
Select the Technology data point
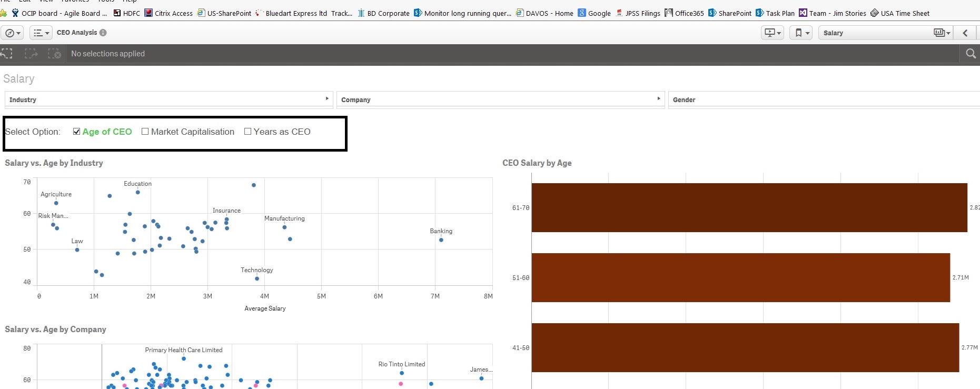tap(257, 278)
